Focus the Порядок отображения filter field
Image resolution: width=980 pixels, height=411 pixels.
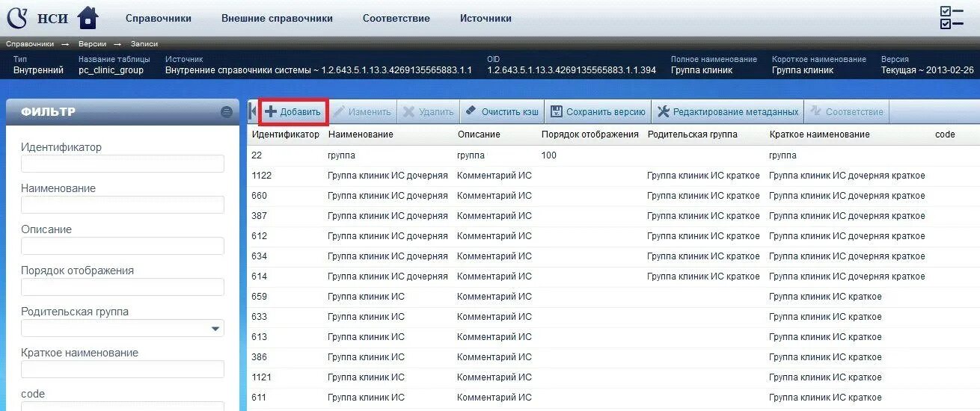tap(123, 287)
